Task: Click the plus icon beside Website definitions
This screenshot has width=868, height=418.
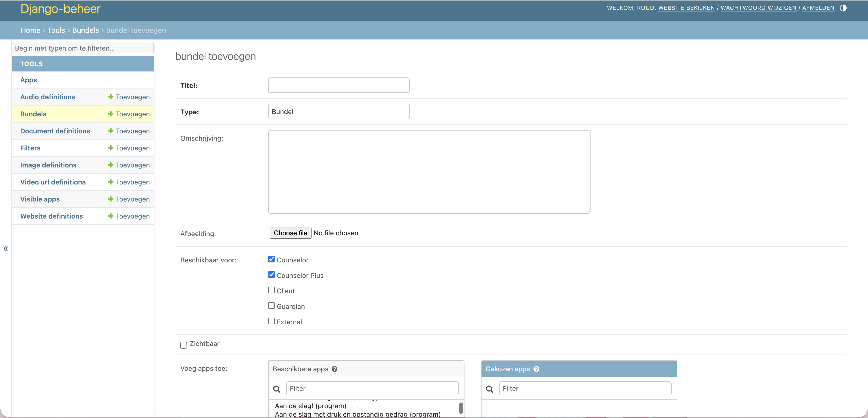Action: [111, 216]
